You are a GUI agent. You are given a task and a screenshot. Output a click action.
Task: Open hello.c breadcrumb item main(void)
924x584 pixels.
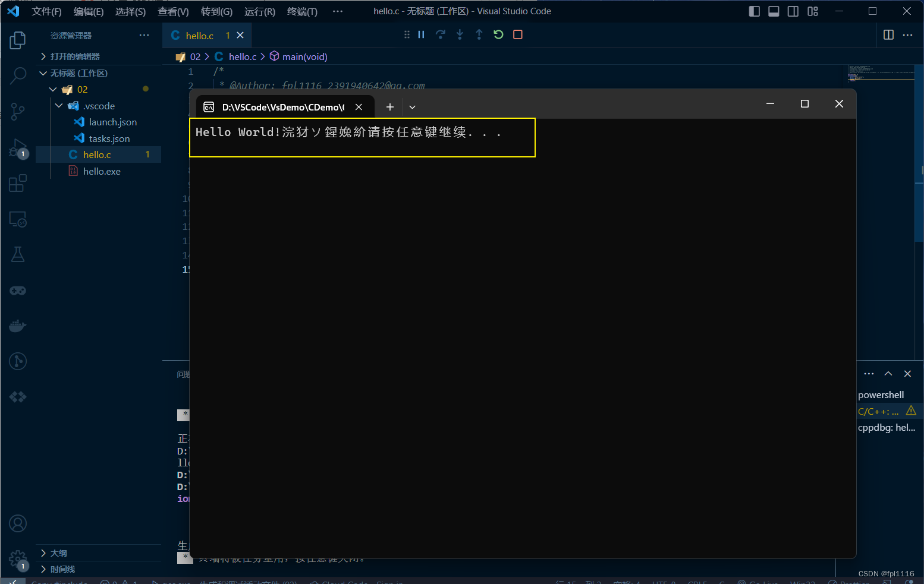click(x=304, y=56)
